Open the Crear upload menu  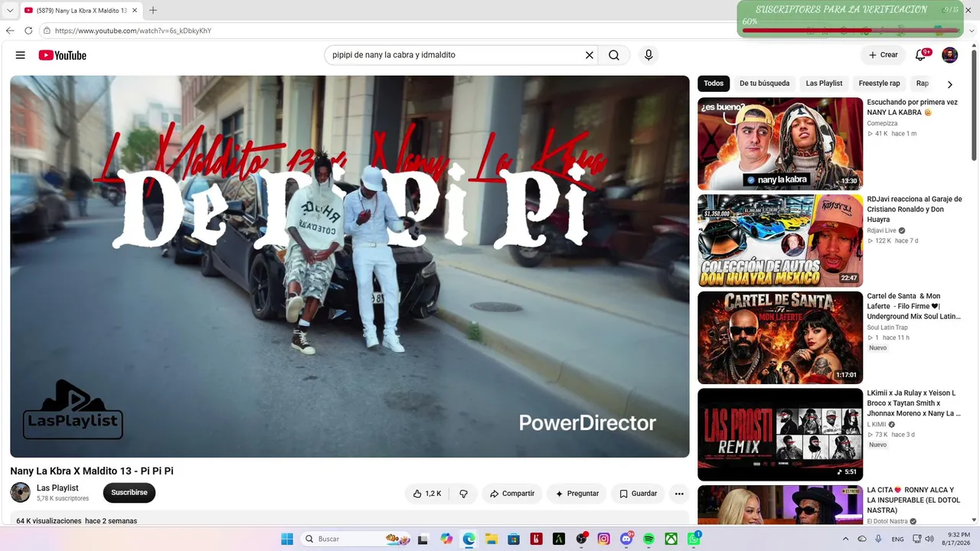883,55
